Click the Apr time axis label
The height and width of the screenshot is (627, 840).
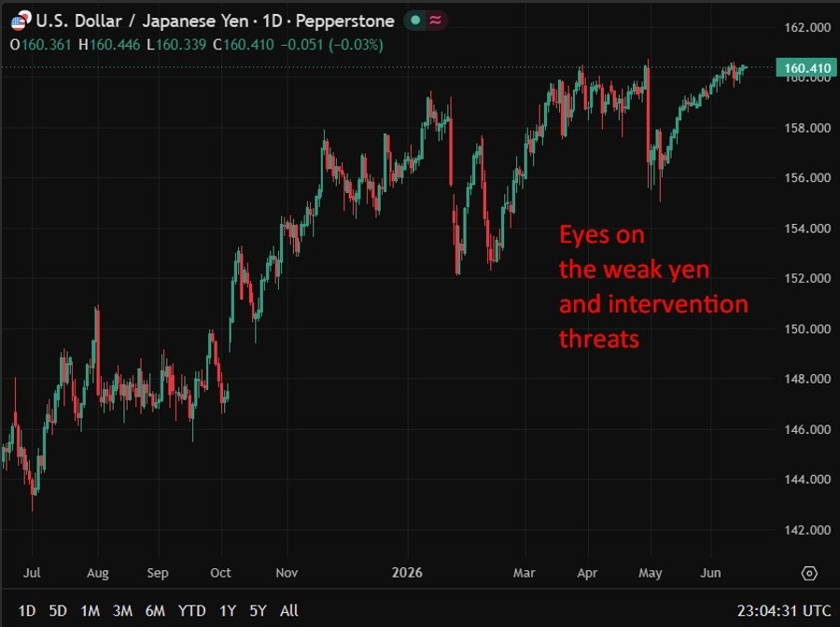click(x=587, y=573)
